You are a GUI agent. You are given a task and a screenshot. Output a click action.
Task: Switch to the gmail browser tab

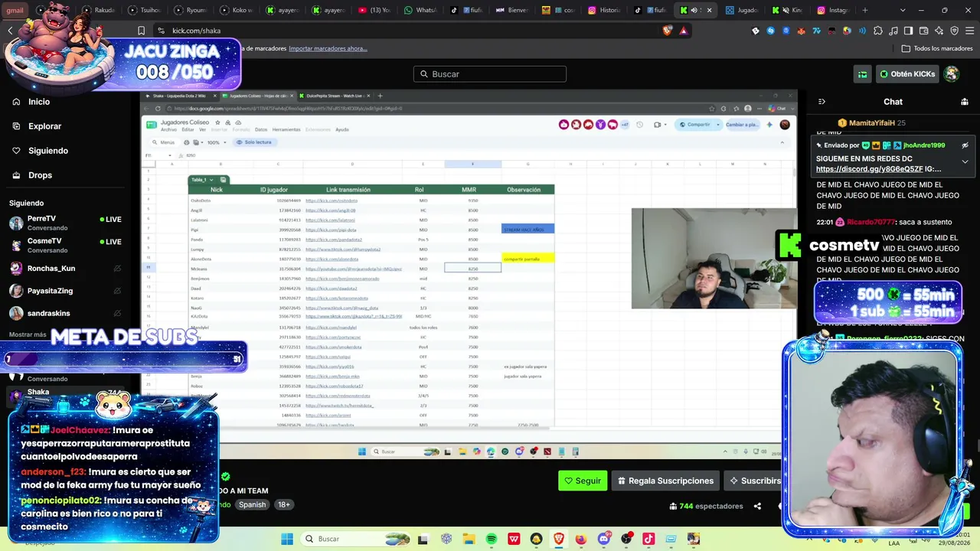click(14, 10)
